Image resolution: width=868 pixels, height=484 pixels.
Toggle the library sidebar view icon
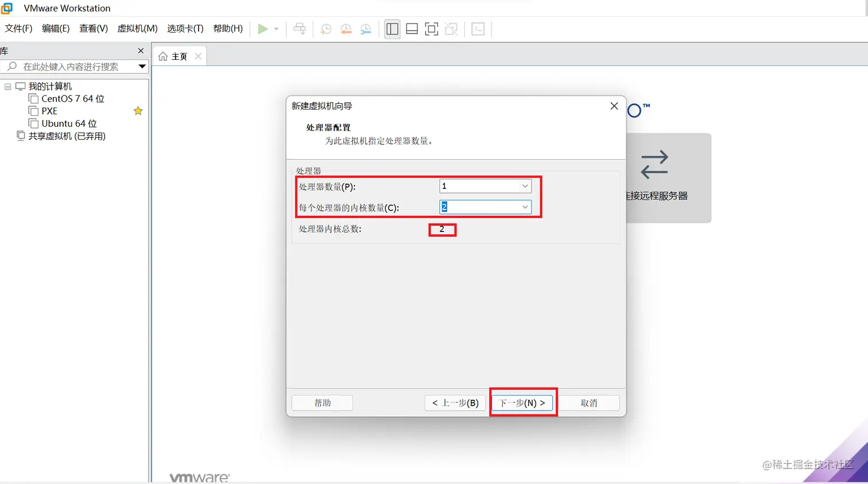pos(393,29)
